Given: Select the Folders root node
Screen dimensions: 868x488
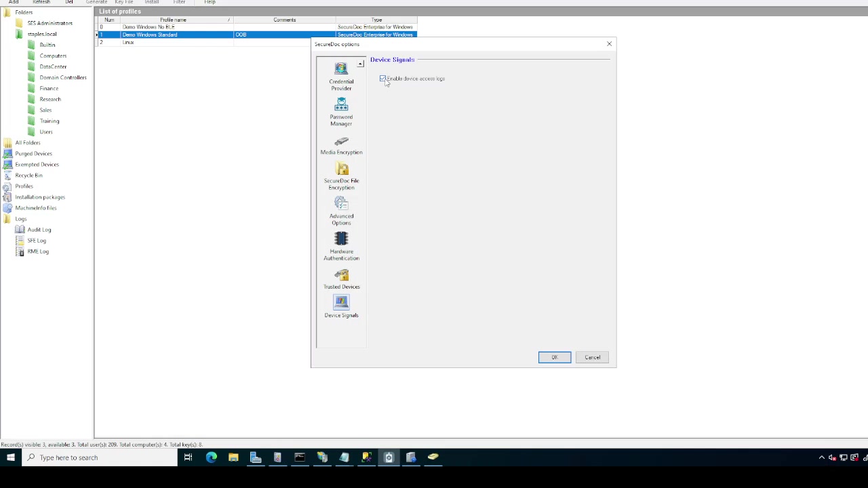Looking at the screenshot, I should (x=24, y=12).
